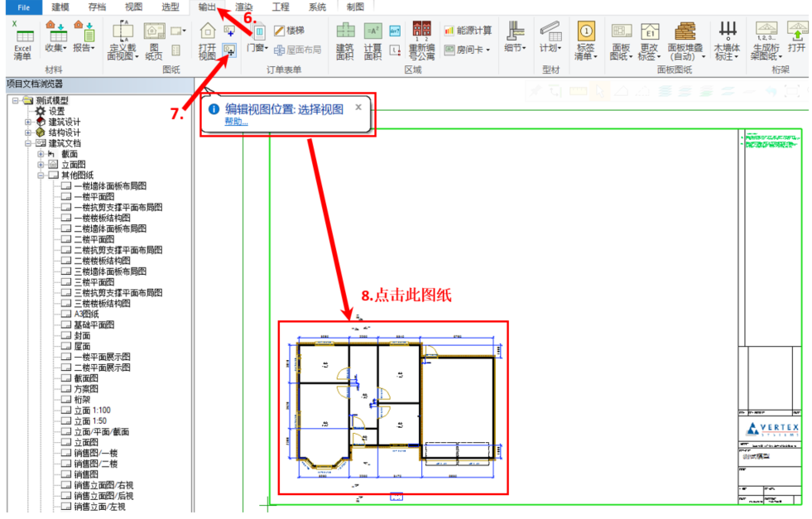This screenshot has height=519, width=812.
Task: Collapse the 其他图纸 tree node
Action: point(41,175)
